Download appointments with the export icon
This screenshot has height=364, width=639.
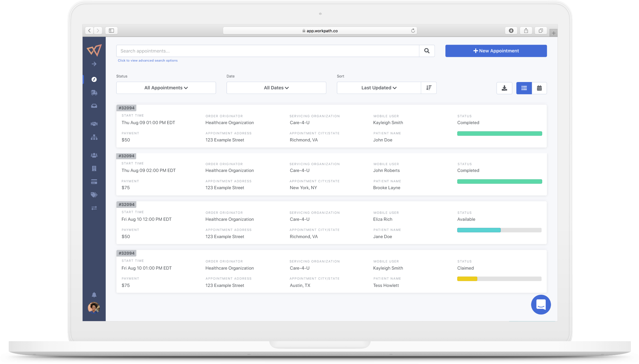(504, 88)
